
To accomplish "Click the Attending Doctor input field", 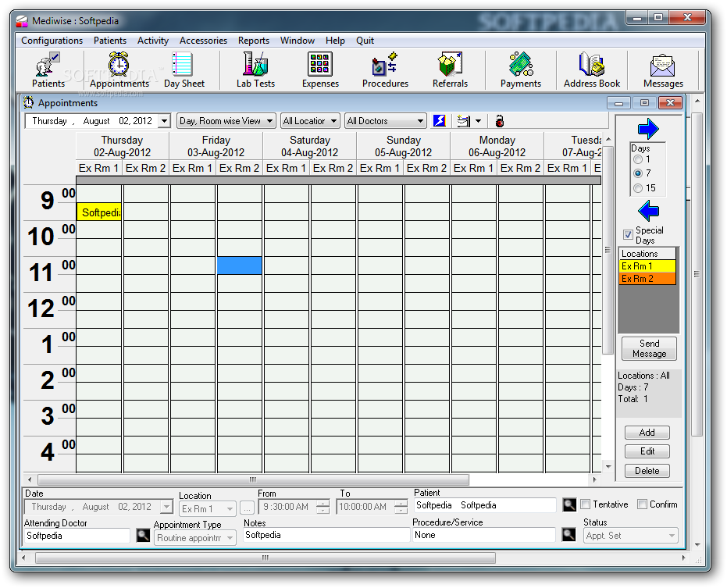I will coord(77,536).
